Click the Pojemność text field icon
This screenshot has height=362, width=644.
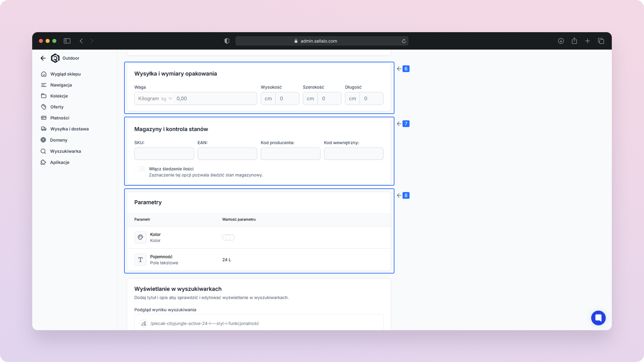point(140,260)
